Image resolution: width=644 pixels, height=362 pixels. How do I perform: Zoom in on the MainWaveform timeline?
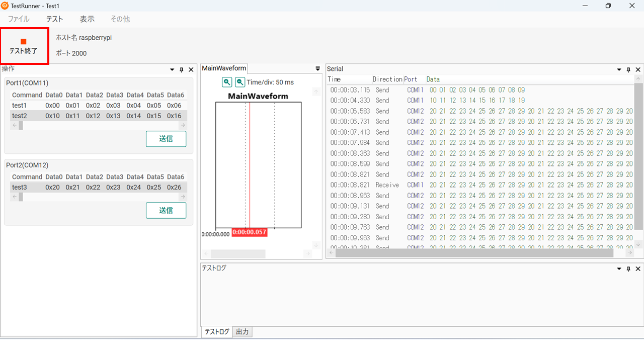[227, 82]
